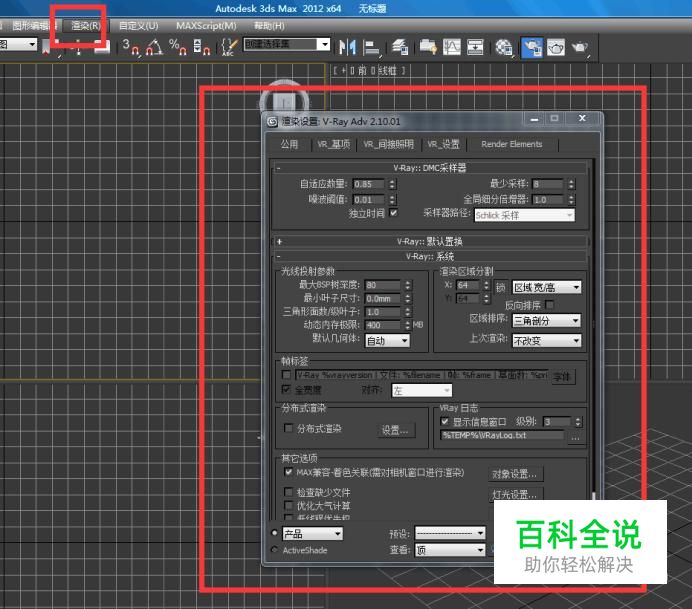The image size is (692, 609).
Task: Enable the frame stamp checkbox
Action: 286,375
